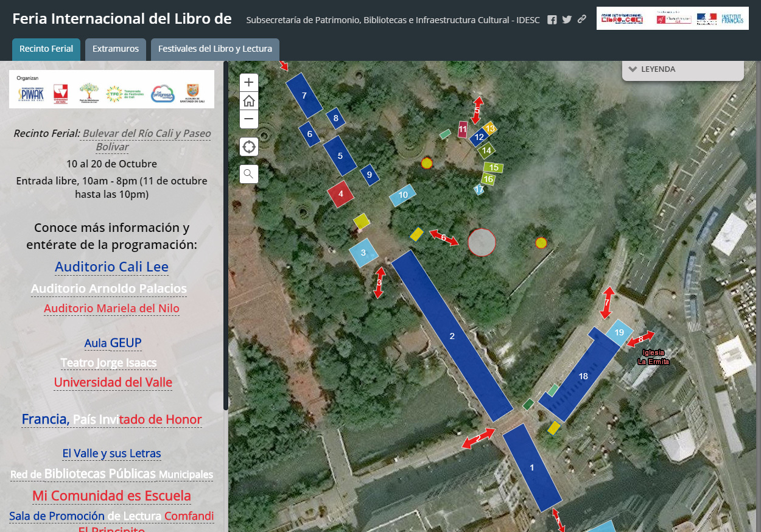Screen dimensions: 761x532
Task: Open the Facebook page icon
Action: point(552,19)
